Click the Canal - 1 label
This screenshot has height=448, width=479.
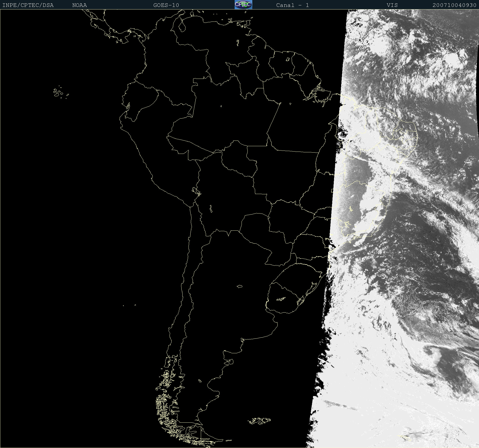click(x=293, y=5)
